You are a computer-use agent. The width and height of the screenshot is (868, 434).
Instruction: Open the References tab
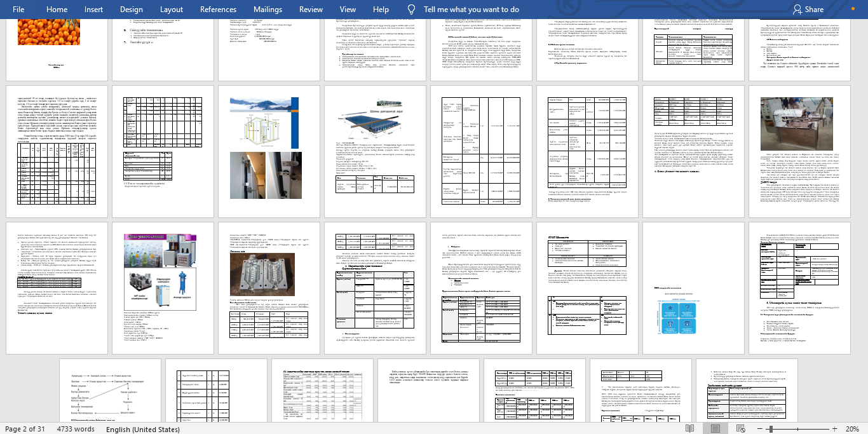[218, 10]
